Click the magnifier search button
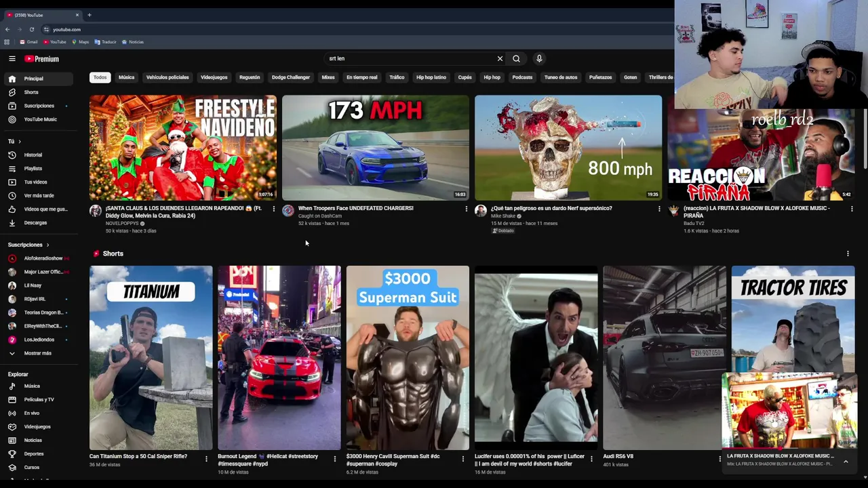Screen dimensions: 868x488 (x=516, y=58)
